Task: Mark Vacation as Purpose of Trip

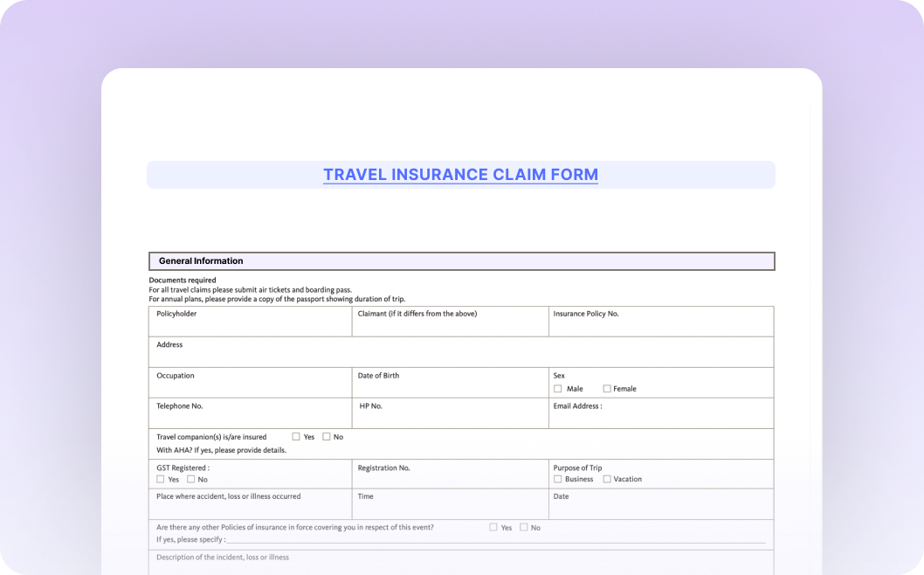Action: point(607,479)
